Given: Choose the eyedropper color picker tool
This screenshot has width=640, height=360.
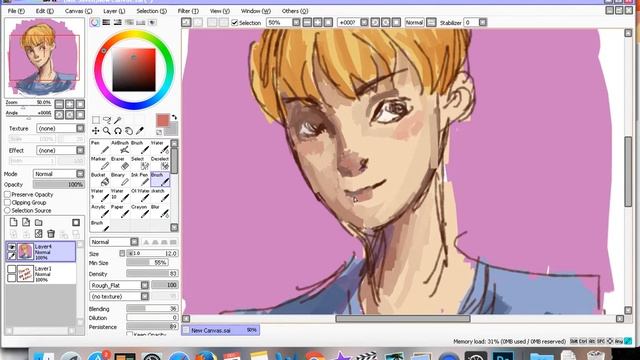Looking at the screenshot, I should 140,131.
